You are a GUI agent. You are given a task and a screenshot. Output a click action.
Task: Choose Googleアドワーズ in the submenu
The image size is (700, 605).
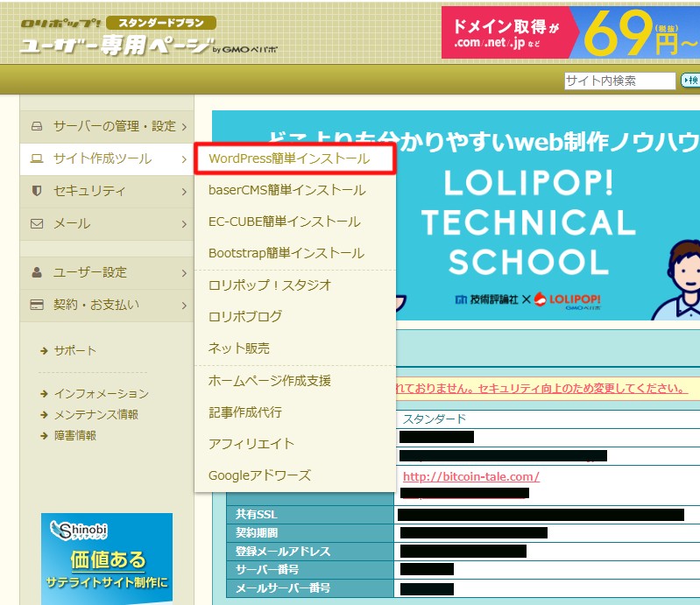(295, 475)
